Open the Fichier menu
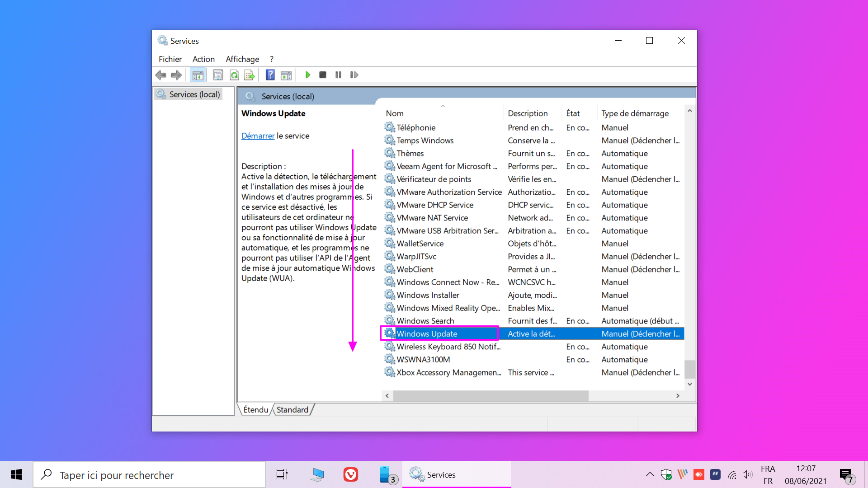 pyautogui.click(x=170, y=59)
